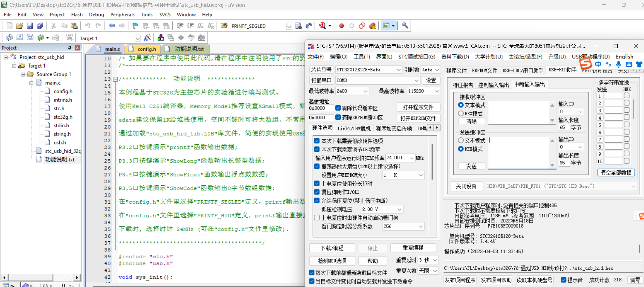The width and height of the screenshot is (644, 287).
Task: Switch to the config.h tab
Action: point(143,49)
